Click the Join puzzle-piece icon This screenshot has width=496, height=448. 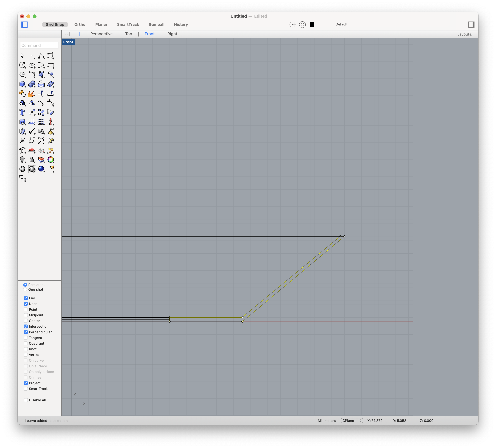22,94
